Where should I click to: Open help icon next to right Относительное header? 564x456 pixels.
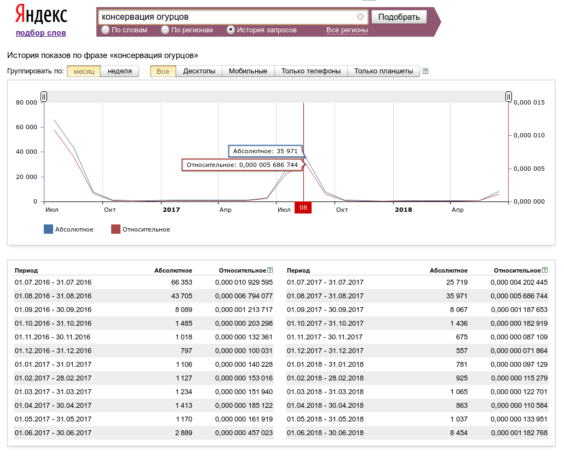pos(545,270)
